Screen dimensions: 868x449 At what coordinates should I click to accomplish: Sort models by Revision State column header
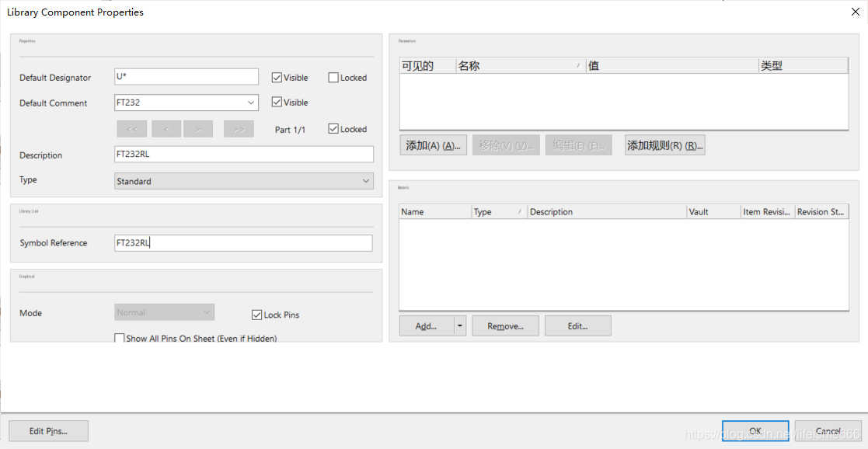point(821,211)
